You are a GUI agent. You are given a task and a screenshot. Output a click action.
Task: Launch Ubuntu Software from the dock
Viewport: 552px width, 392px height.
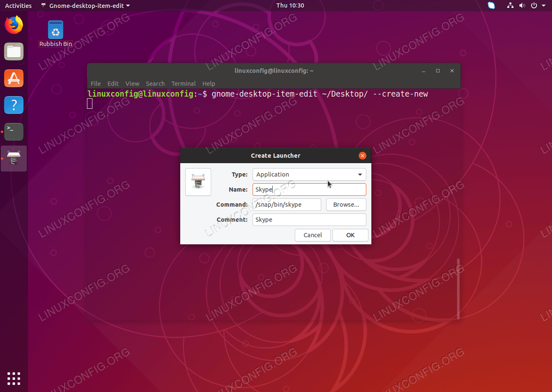[14, 78]
